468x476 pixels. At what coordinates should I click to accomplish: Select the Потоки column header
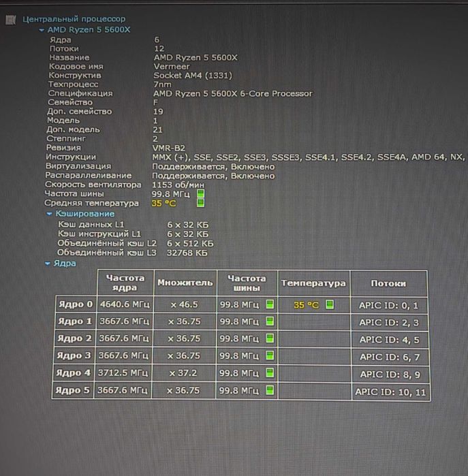pos(388,283)
